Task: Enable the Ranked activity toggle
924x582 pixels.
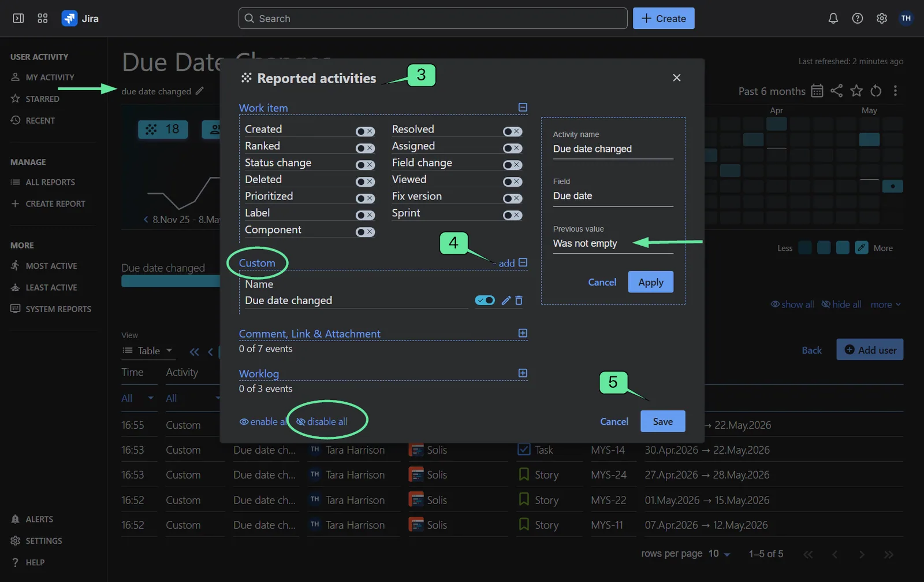Action: (365, 149)
